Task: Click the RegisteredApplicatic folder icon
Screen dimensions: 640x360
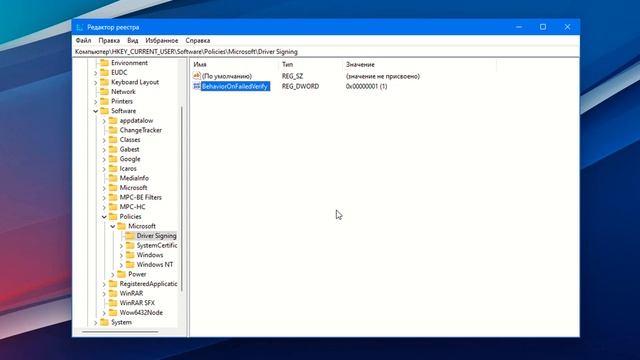Action: (x=113, y=283)
